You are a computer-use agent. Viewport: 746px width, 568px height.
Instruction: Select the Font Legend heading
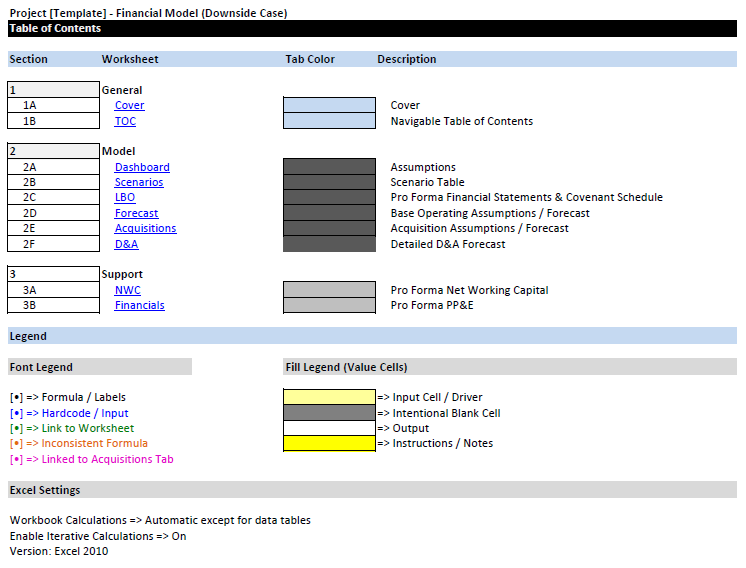click(x=100, y=367)
